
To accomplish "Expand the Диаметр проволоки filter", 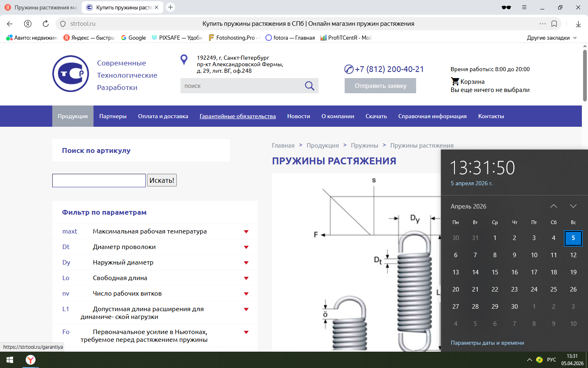I will (x=246, y=247).
